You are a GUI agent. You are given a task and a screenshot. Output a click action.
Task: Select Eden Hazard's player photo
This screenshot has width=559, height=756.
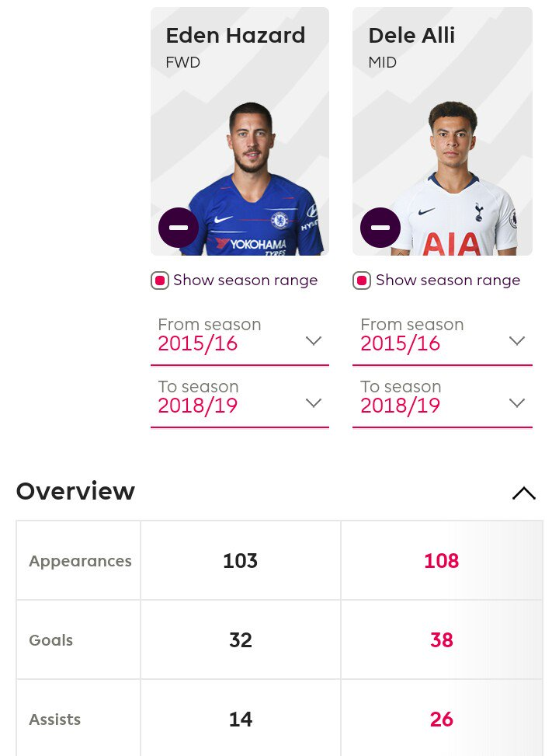pos(252,179)
